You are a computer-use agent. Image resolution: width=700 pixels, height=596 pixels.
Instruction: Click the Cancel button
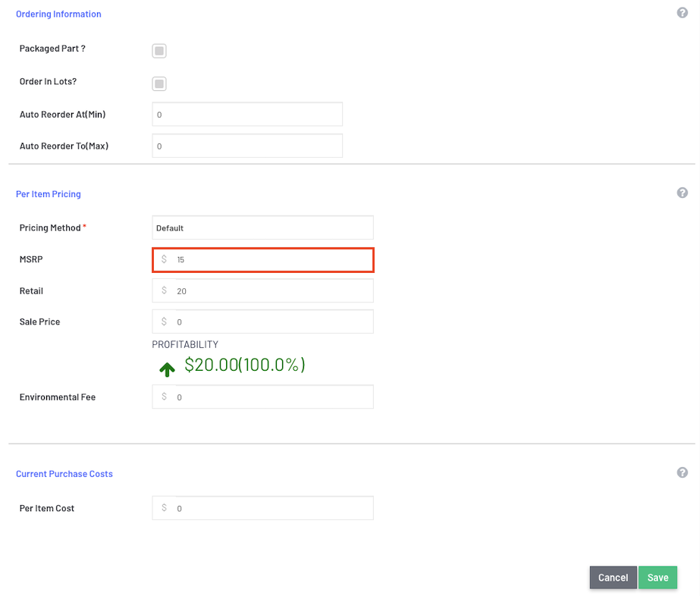tap(613, 578)
